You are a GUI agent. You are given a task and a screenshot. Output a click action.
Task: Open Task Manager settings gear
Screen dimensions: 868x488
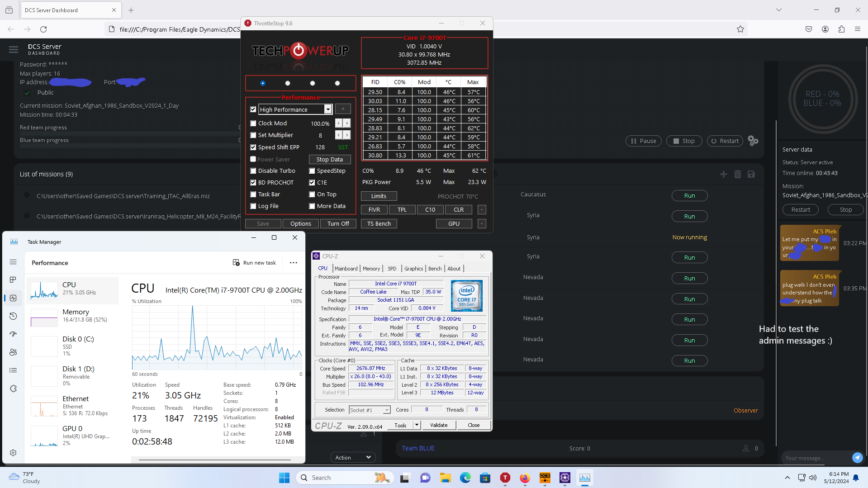pos(13,453)
